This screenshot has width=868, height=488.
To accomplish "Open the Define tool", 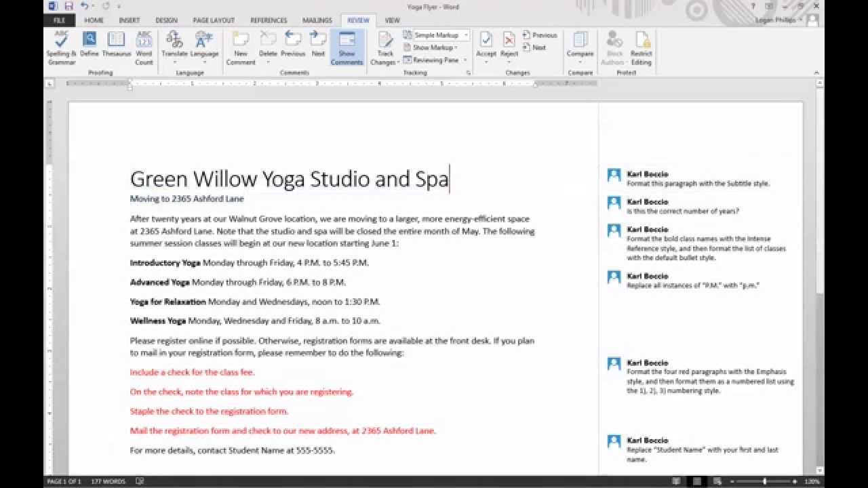I will [90, 45].
